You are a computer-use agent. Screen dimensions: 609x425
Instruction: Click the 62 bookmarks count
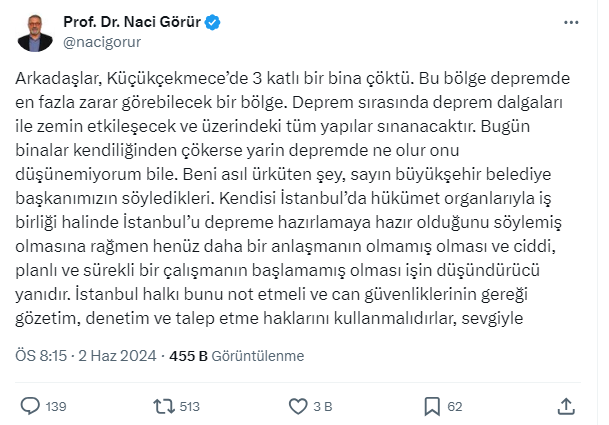coord(454,407)
